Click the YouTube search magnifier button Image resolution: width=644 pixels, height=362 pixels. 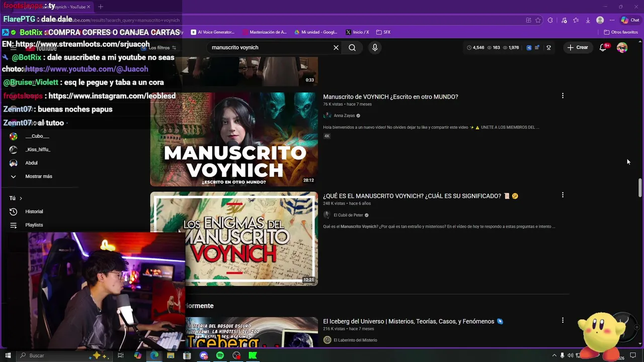pyautogui.click(x=352, y=47)
